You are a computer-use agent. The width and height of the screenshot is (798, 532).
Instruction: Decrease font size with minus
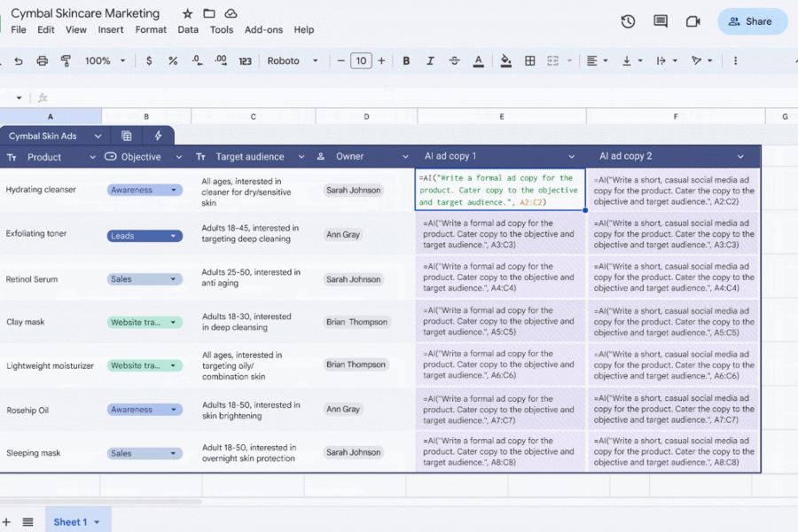(x=341, y=61)
